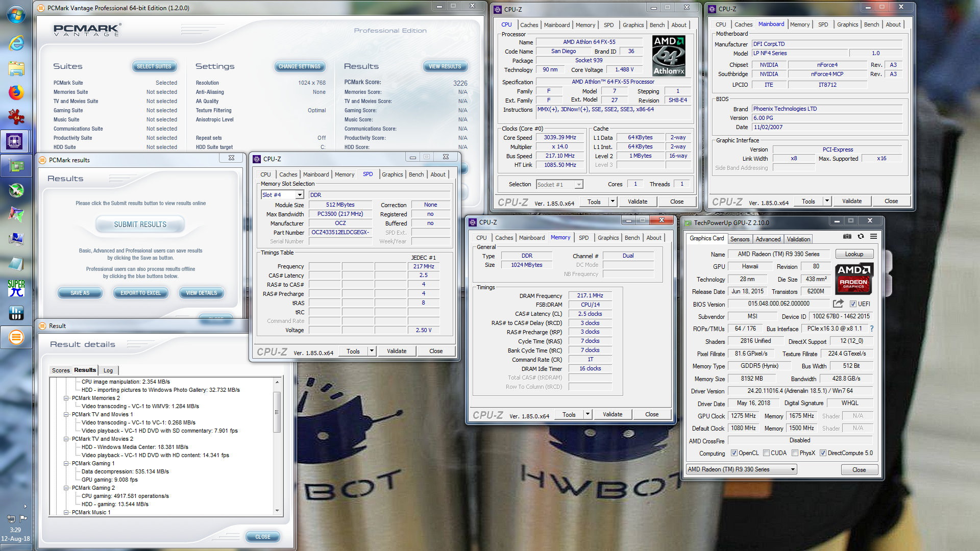This screenshot has height=551, width=980.
Task: Click the AMD Radeon Graphics logo in GPU-Z
Action: point(854,279)
